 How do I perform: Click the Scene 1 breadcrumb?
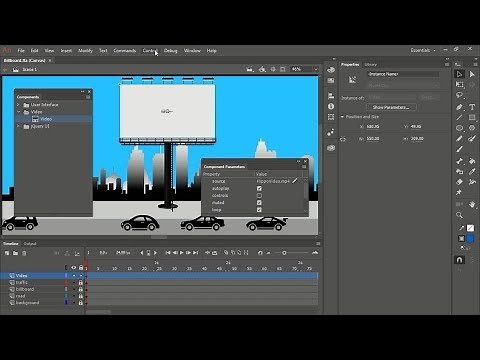click(x=29, y=69)
